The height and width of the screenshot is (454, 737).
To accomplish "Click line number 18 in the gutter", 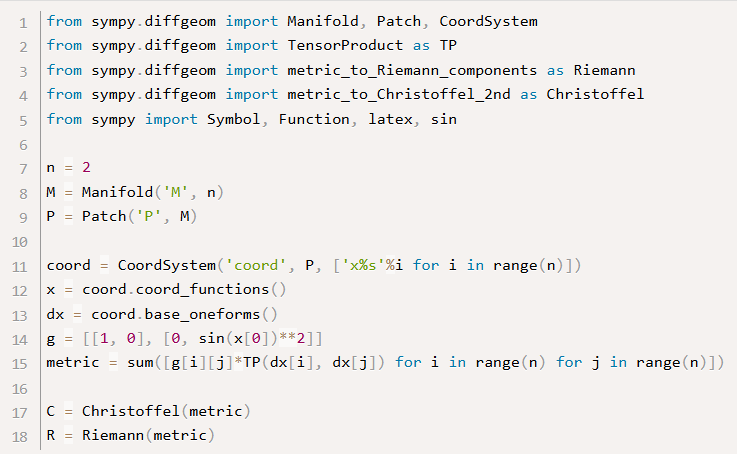I will coord(20,437).
